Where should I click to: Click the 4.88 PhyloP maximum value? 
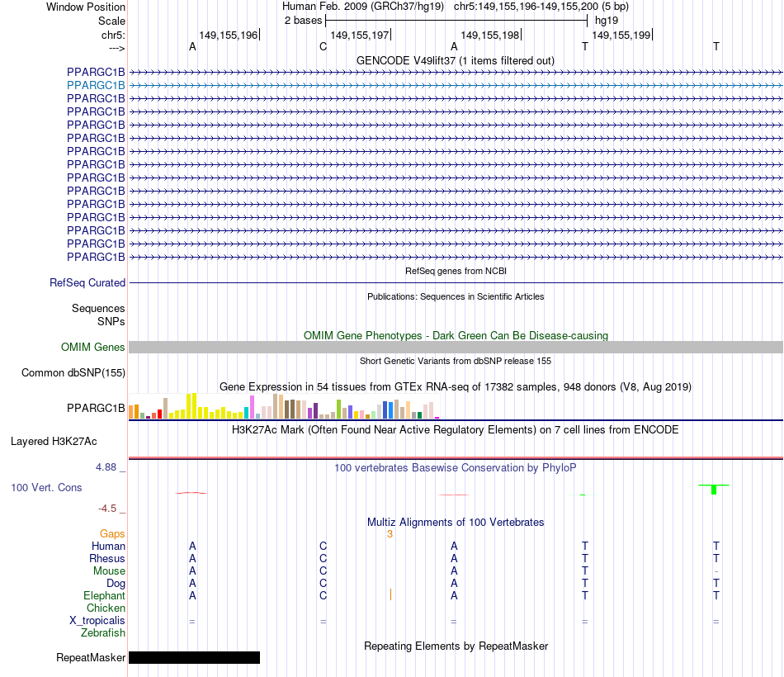(x=106, y=467)
